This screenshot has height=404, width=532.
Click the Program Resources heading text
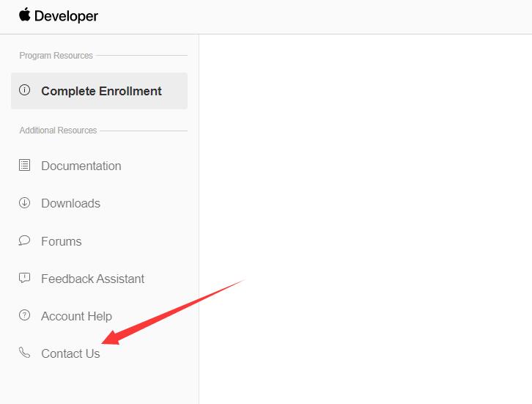pyautogui.click(x=56, y=55)
